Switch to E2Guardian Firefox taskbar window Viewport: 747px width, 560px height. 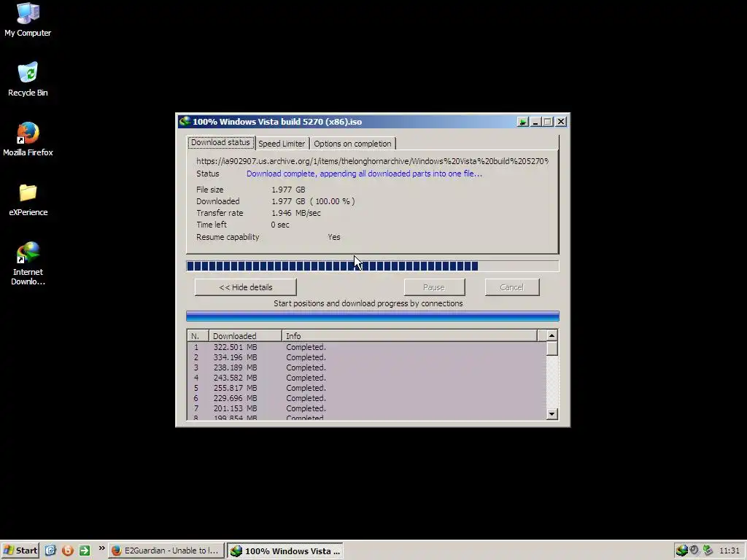(x=166, y=551)
